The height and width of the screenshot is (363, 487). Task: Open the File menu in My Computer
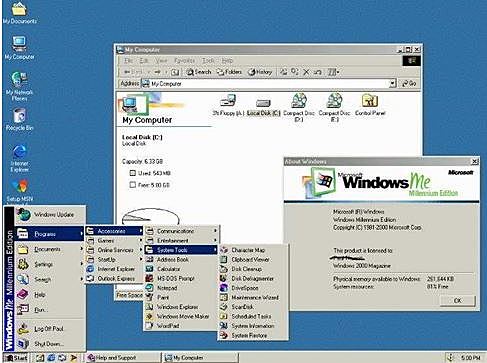[x=128, y=61]
